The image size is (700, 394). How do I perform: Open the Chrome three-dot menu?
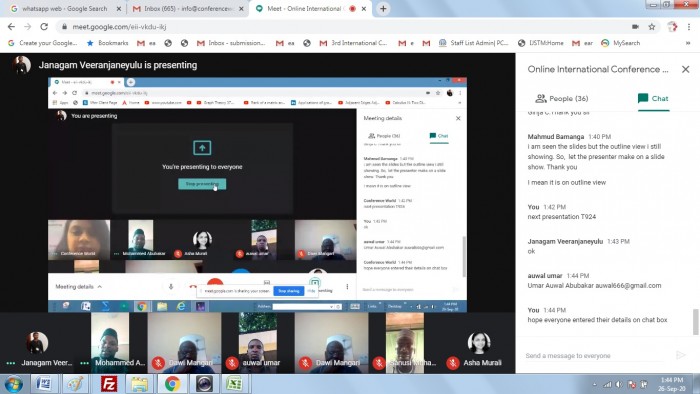pos(689,27)
